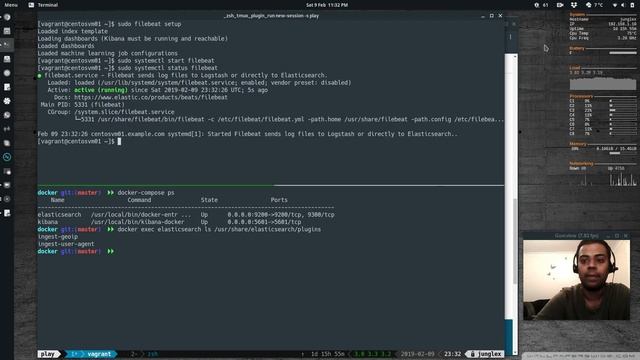Switch to tmux window '1 vagrant'
Image resolution: width=640 pixels, height=360 pixels.
(x=91, y=354)
